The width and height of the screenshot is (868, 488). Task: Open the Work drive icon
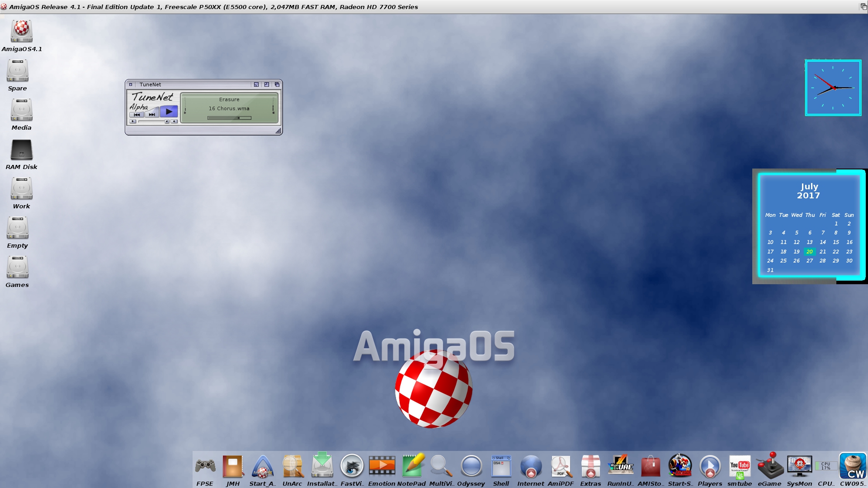tap(21, 188)
